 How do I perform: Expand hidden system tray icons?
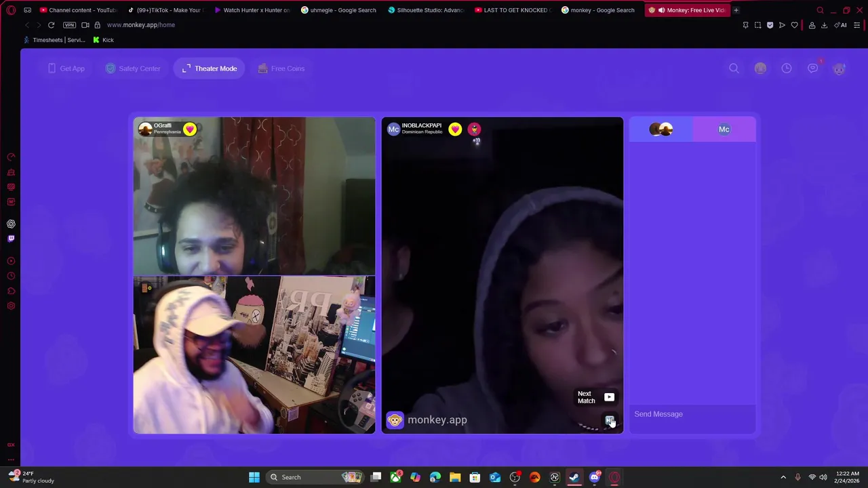point(783,477)
